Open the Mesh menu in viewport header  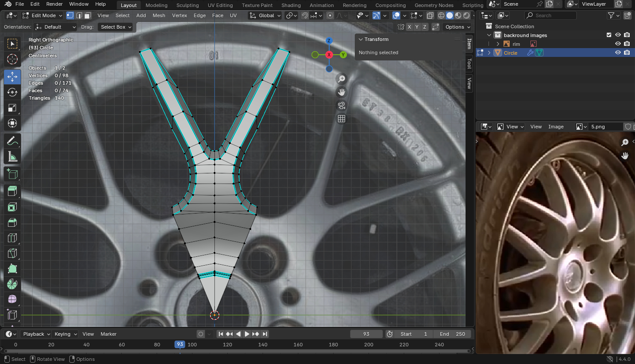pyautogui.click(x=159, y=15)
